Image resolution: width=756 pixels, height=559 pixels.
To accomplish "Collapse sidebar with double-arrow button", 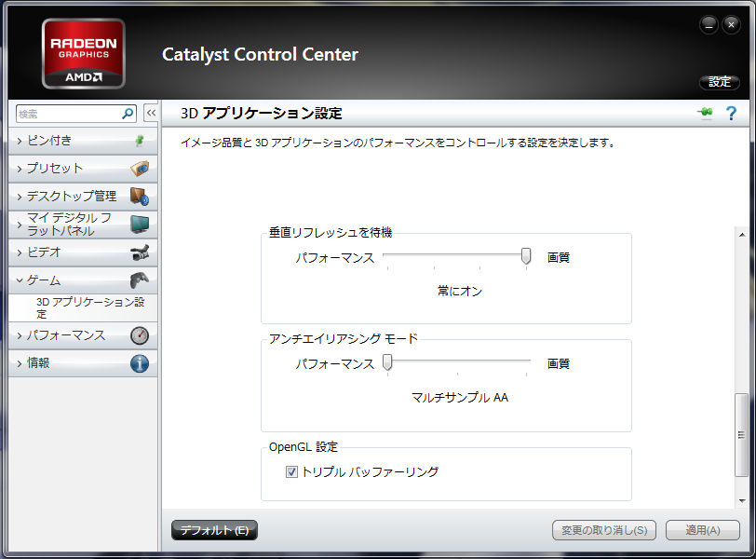I will [x=151, y=114].
